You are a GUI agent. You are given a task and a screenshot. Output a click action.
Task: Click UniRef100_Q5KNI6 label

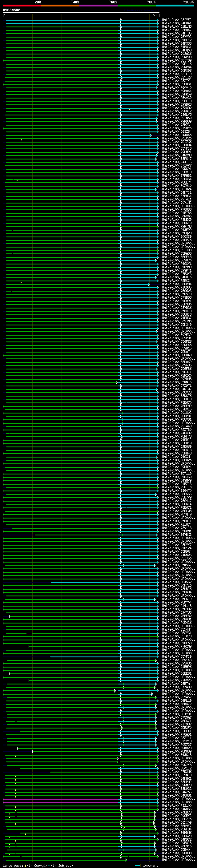tap(177, 382)
